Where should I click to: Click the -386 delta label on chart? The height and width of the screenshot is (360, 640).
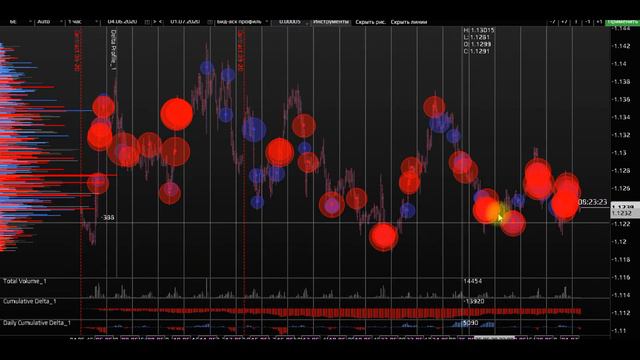pos(107,218)
